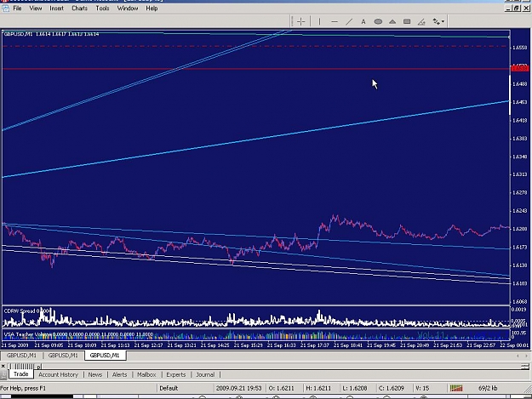Switch to the Experts tab

(175, 374)
